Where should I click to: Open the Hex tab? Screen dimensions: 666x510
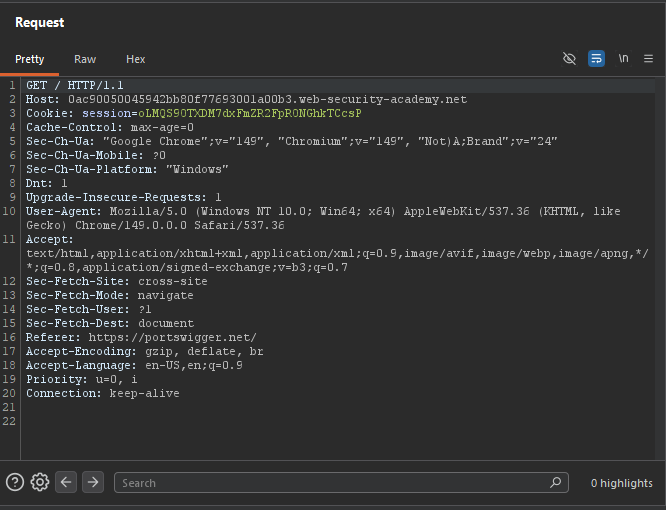(x=135, y=59)
